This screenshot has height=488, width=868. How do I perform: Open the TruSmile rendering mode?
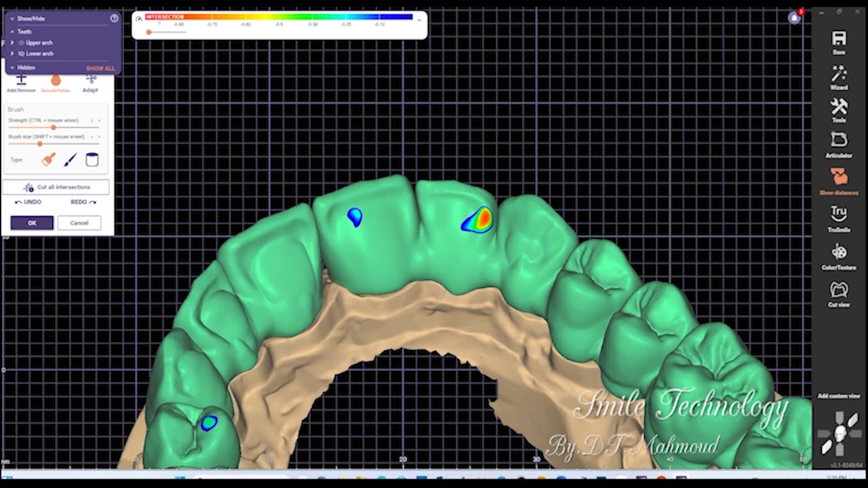point(839,219)
